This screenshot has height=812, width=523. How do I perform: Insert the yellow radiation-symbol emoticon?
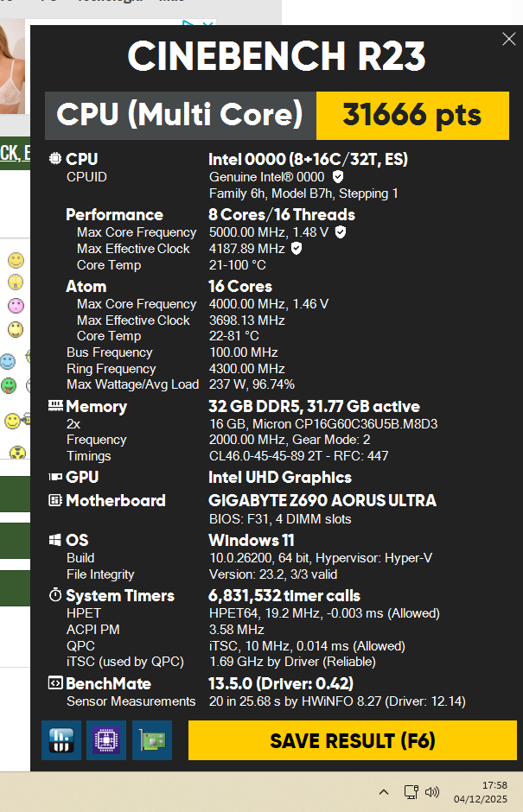pos(17,452)
